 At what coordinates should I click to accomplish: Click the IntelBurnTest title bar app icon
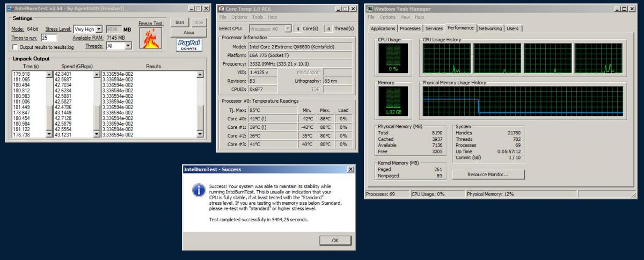(x=10, y=9)
